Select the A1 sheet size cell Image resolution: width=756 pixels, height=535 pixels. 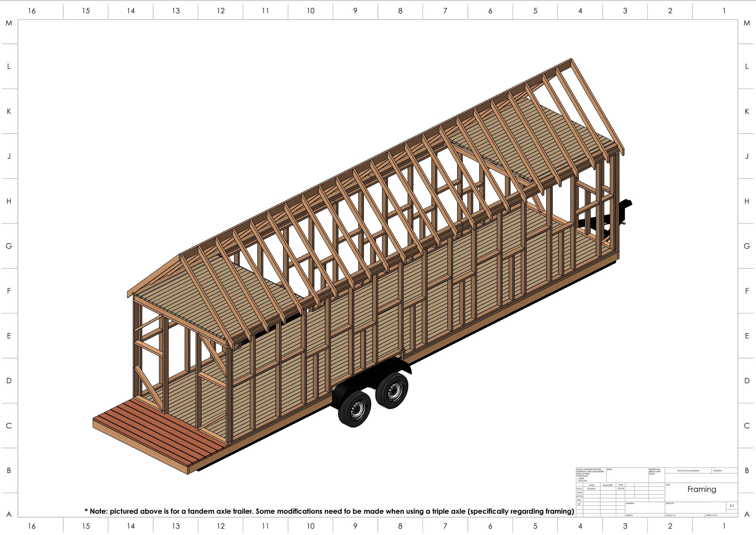click(x=732, y=505)
